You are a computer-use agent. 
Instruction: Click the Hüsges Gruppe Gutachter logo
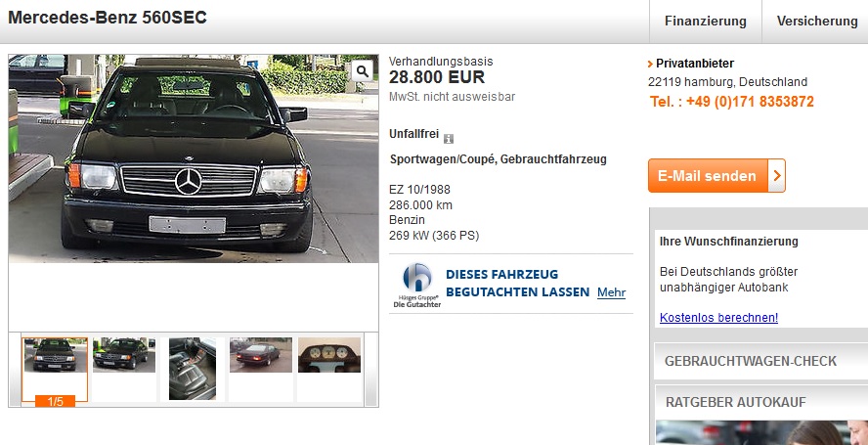coord(416,285)
